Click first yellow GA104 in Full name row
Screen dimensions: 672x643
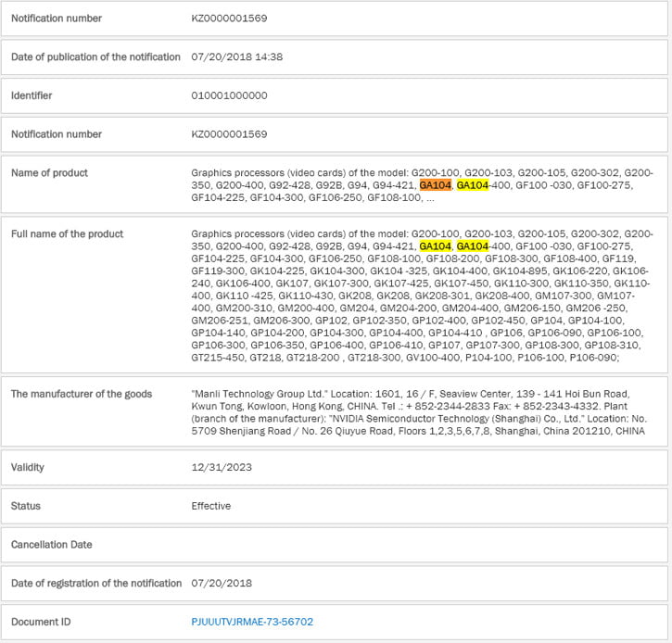[435, 246]
